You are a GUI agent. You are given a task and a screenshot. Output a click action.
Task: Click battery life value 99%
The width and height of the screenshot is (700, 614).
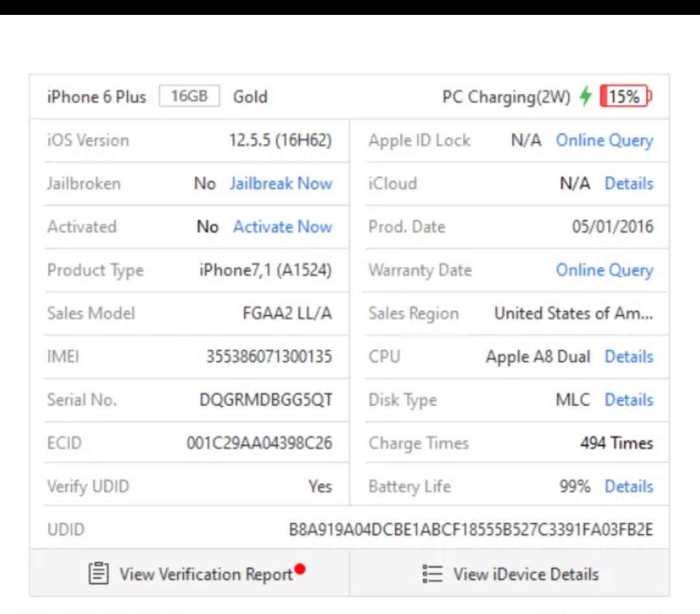575,486
